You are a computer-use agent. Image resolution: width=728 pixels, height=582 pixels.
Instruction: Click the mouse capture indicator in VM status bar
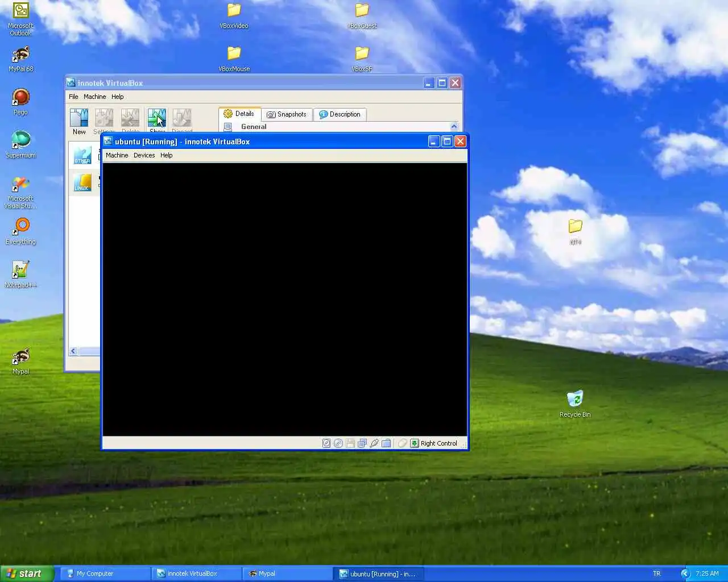click(x=402, y=443)
